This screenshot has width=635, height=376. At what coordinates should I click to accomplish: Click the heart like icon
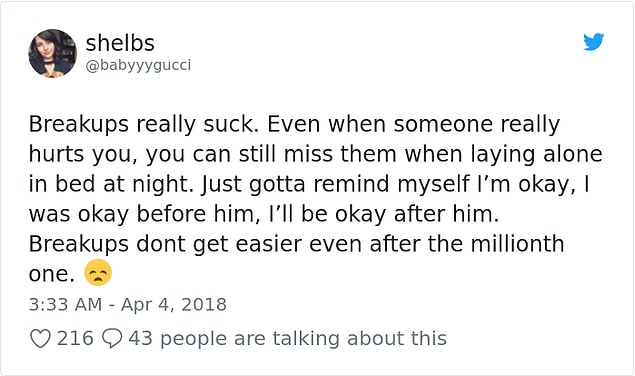(40, 338)
